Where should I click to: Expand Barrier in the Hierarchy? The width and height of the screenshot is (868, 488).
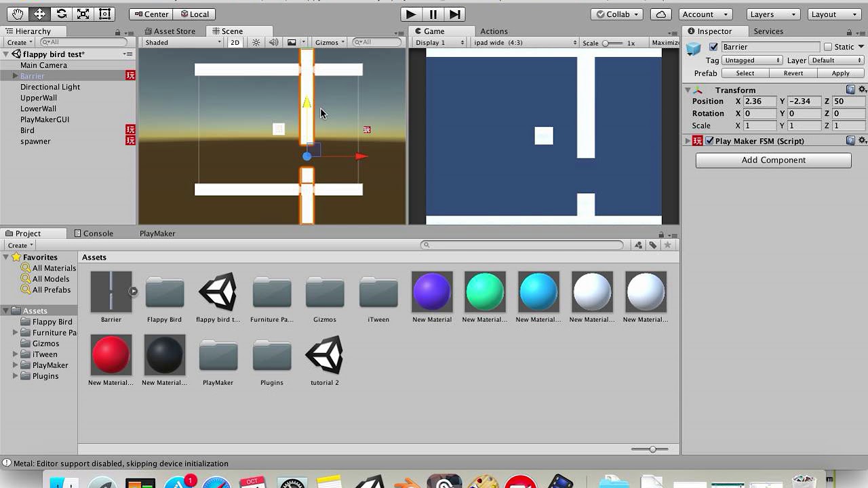(15, 76)
